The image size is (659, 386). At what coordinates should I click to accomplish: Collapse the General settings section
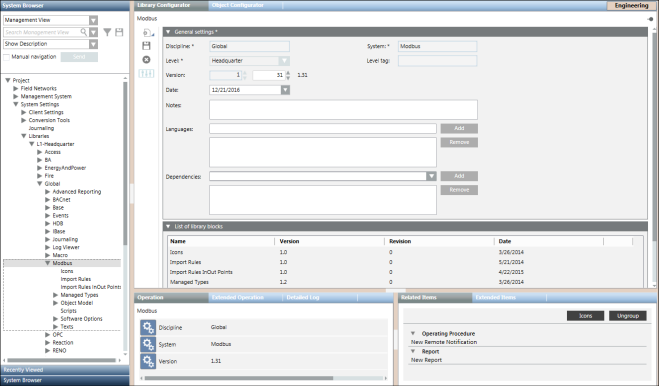pyautogui.click(x=168, y=32)
